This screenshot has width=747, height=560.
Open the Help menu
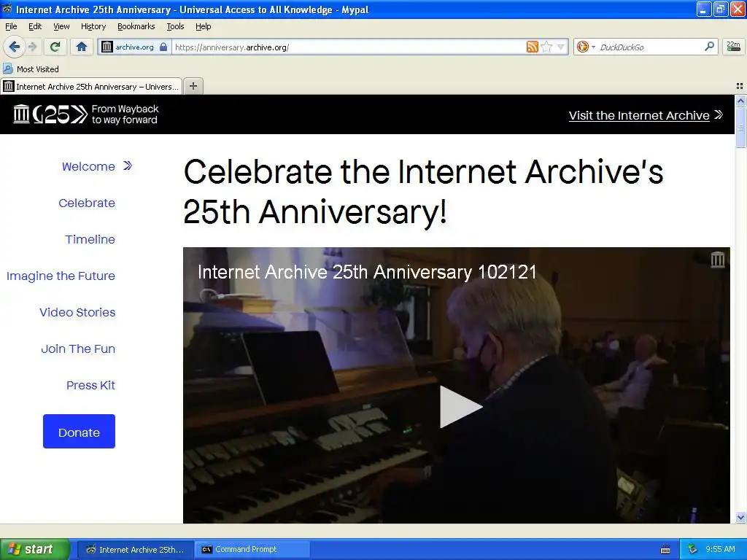203,26
